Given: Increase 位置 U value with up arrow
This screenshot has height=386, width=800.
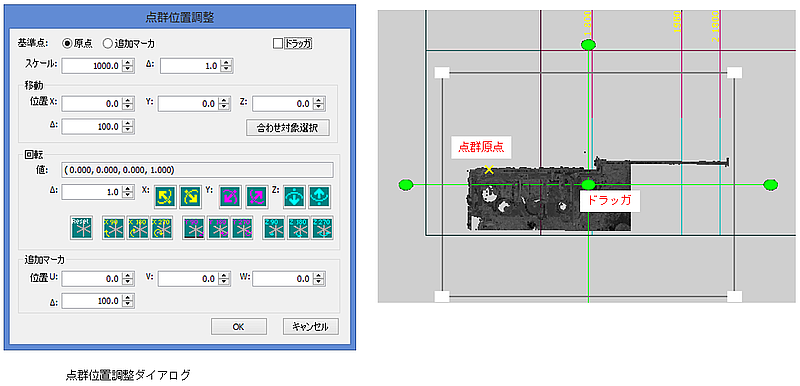Looking at the screenshot, I should (x=128, y=276).
